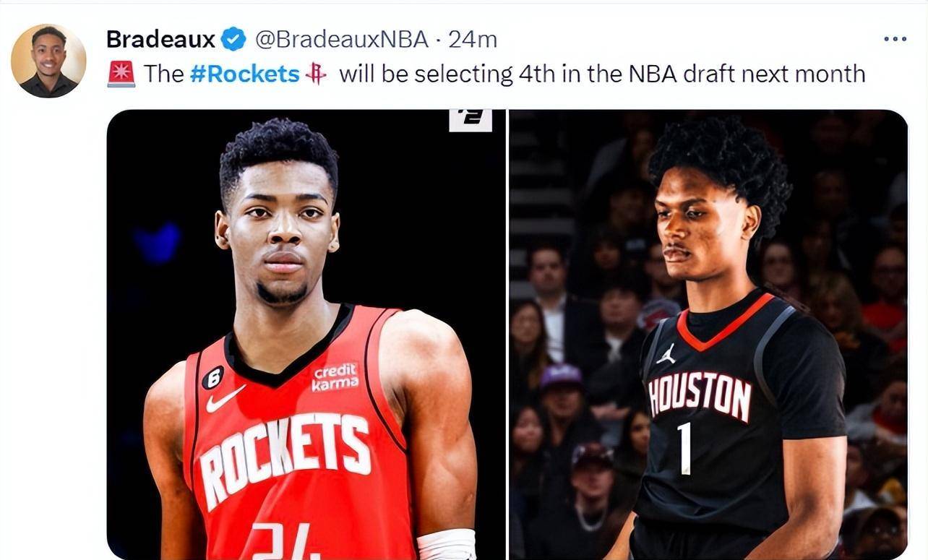Click the blue verified checkmark badge
The width and height of the screenshot is (928, 560).
coord(233,39)
